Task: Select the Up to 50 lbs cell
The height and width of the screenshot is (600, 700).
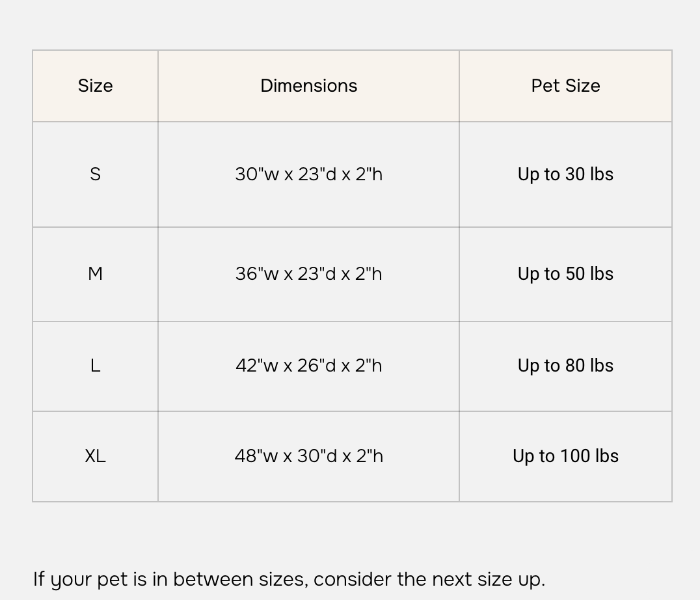Action: pos(565,274)
